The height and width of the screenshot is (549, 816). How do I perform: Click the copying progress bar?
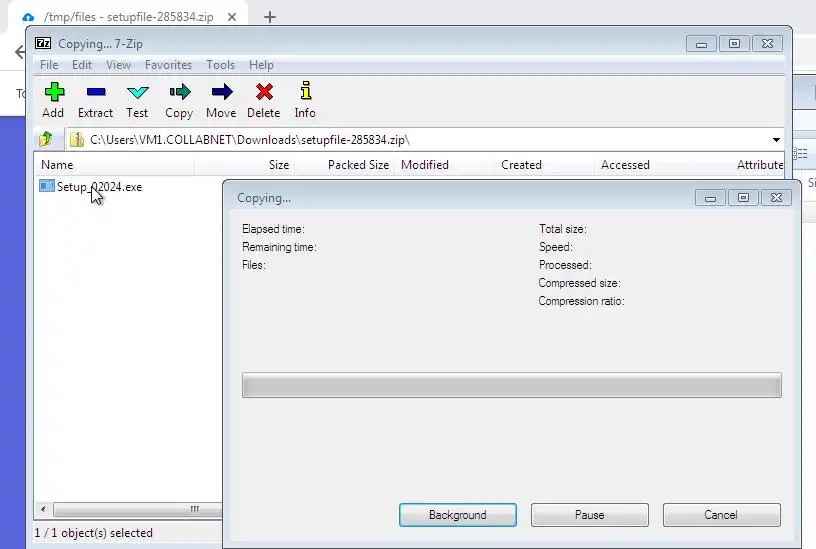[512, 385]
